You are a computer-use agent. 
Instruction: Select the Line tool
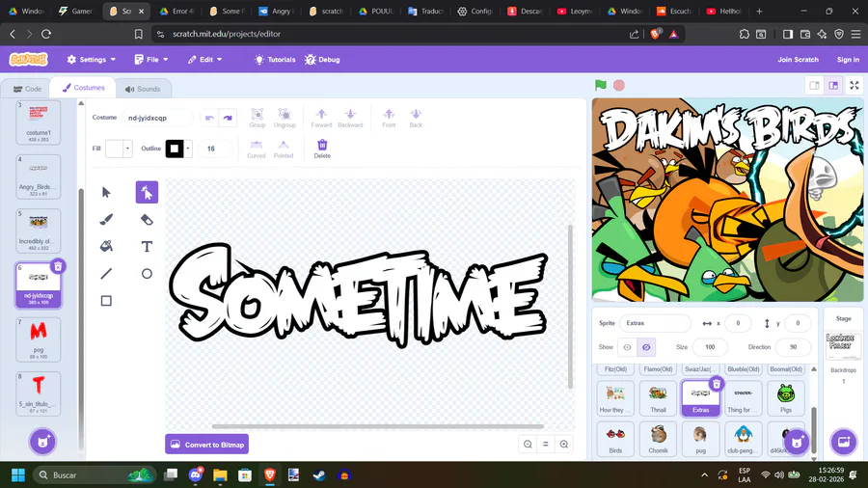[106, 274]
